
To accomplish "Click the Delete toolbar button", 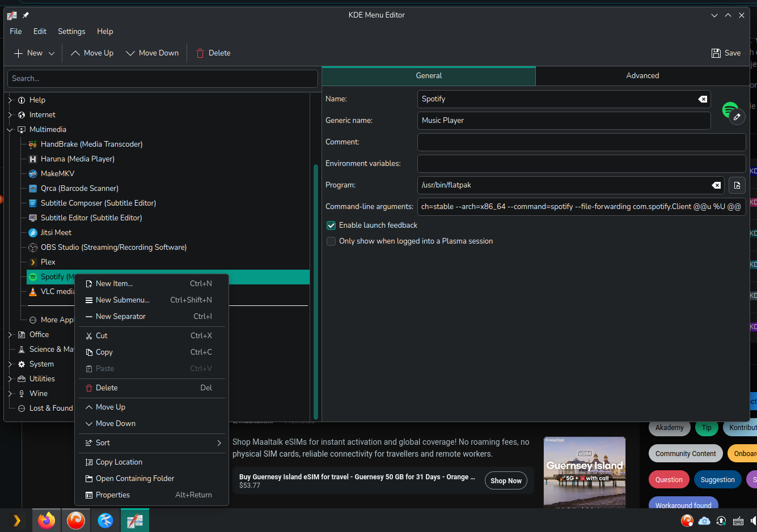I will [x=213, y=53].
